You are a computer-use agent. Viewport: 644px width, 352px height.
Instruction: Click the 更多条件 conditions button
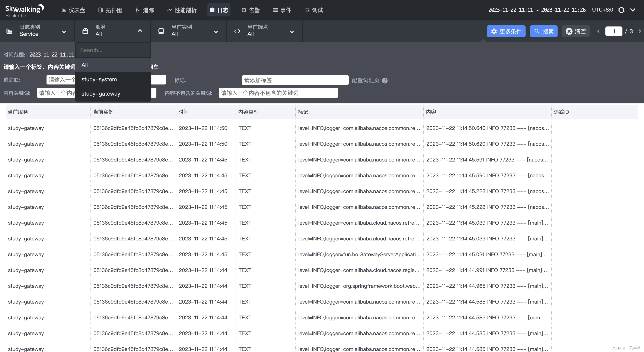pos(506,31)
